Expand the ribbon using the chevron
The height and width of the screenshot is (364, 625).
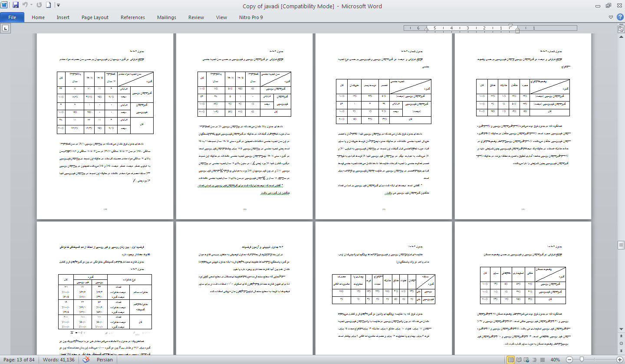click(x=611, y=17)
